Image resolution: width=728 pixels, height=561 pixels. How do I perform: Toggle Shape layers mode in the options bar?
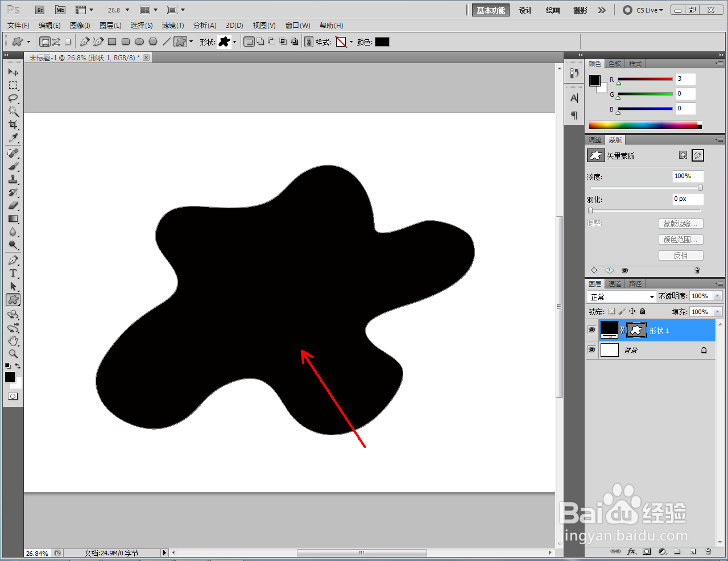coord(45,42)
